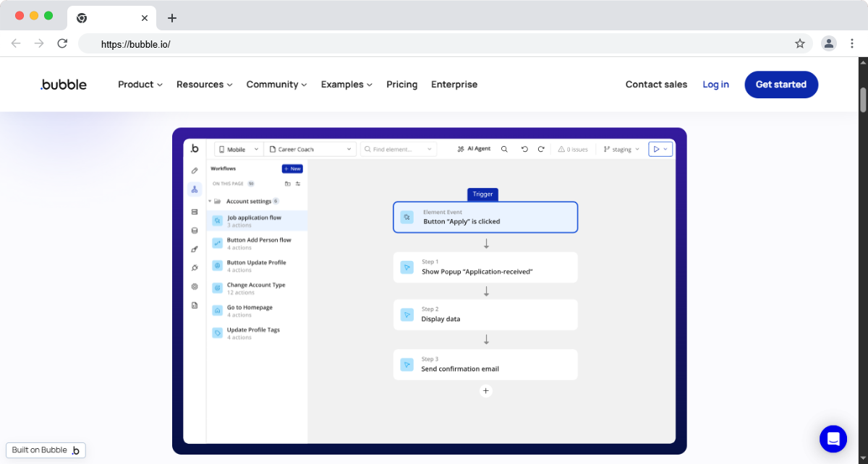Click the AI Agent button in editor
The width and height of the screenshot is (868, 464).
475,149
